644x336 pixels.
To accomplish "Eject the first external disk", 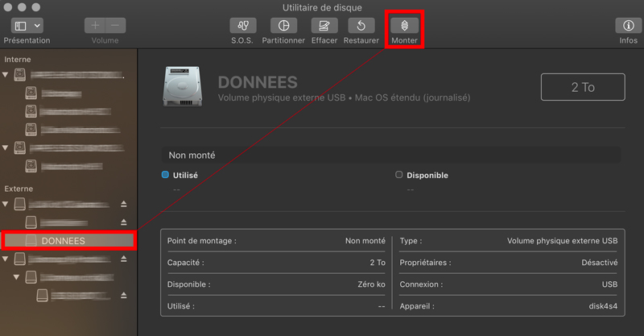I will 124,205.
